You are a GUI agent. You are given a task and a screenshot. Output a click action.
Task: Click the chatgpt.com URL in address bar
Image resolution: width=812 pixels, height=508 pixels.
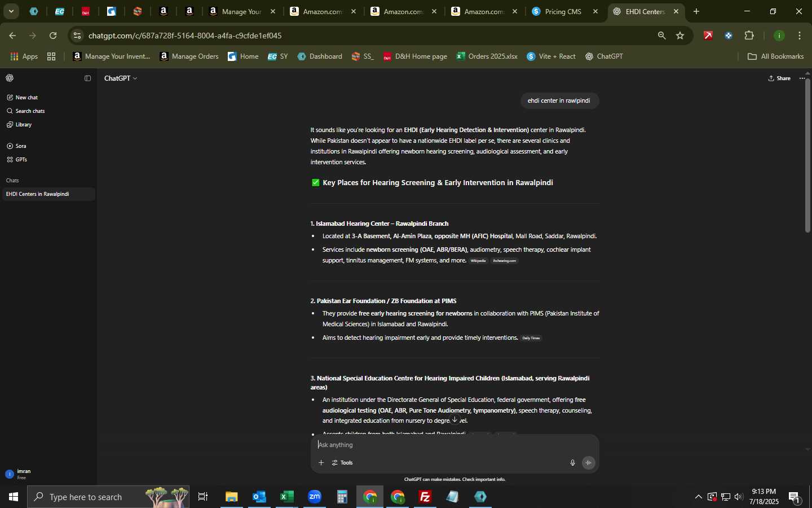186,36
